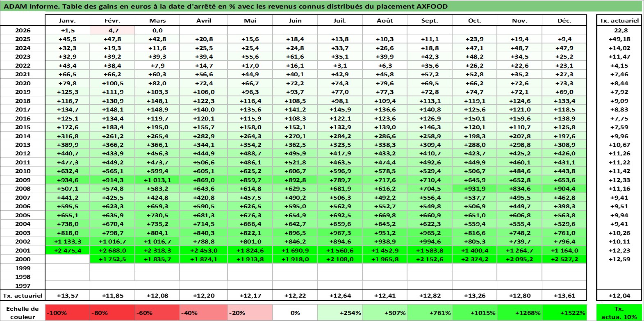
Task: Click the -20% color scale cell
Action: (x=250, y=313)
